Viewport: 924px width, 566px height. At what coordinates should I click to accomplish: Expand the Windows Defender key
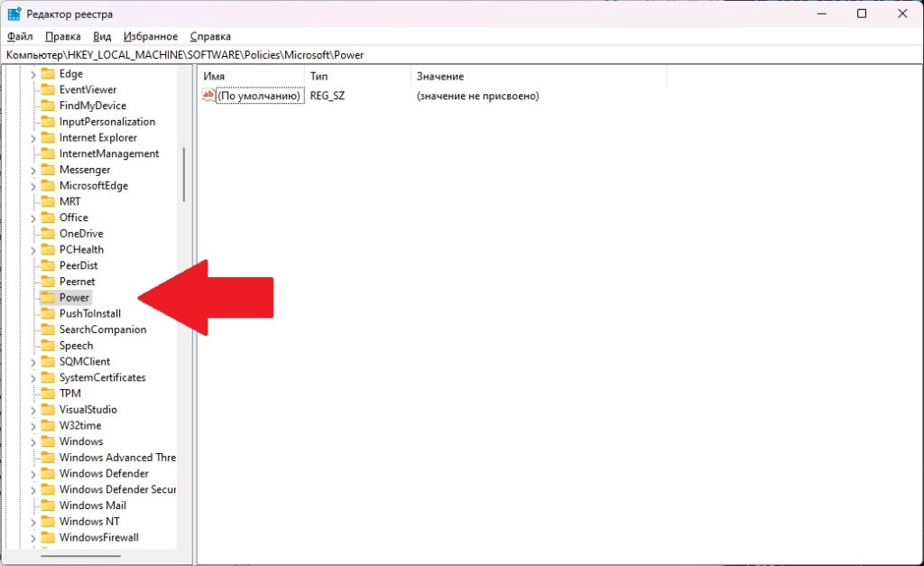click(33, 474)
